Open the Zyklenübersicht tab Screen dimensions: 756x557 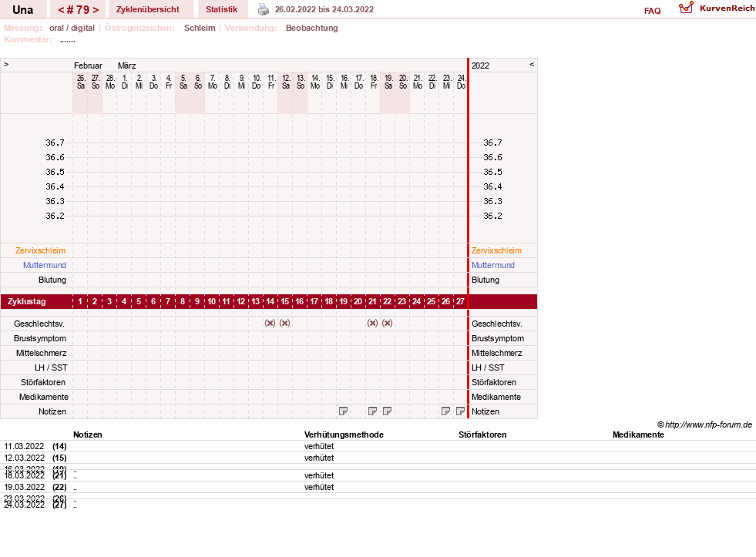(147, 9)
